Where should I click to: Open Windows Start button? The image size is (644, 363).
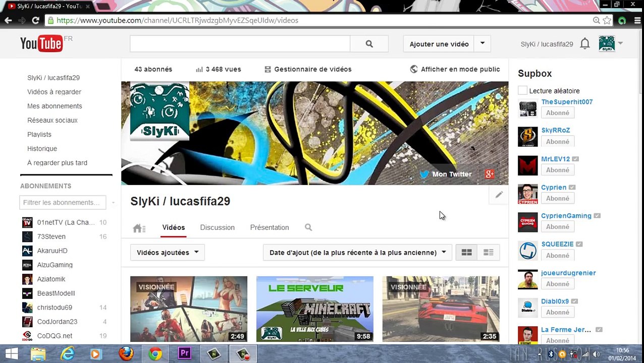pos(11,354)
